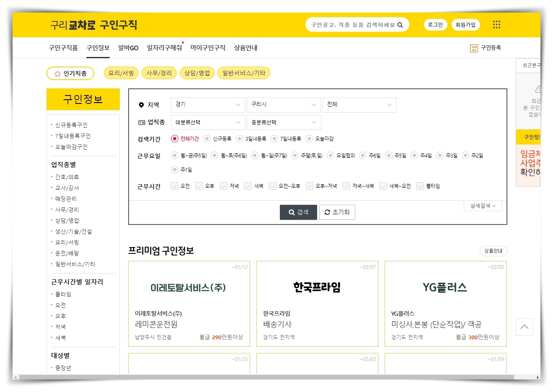Expand the 상세검색 options
The width and height of the screenshot is (553, 392).
[483, 206]
